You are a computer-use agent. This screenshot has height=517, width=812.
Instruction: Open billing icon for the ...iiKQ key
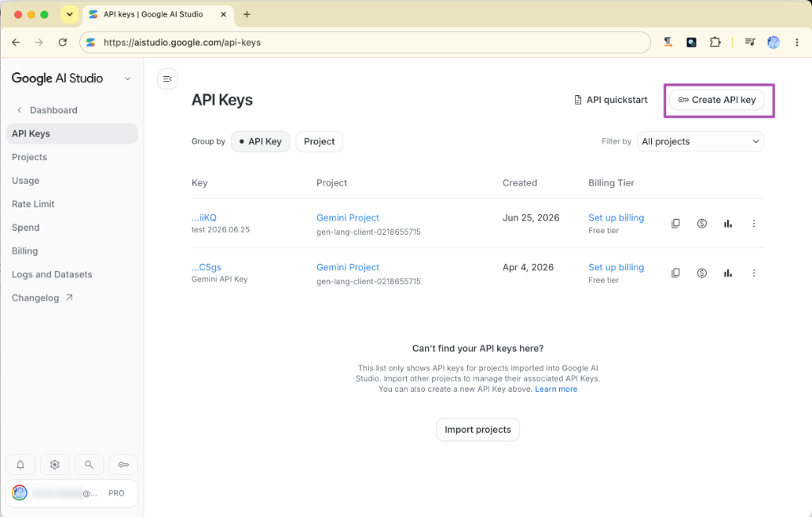point(702,224)
